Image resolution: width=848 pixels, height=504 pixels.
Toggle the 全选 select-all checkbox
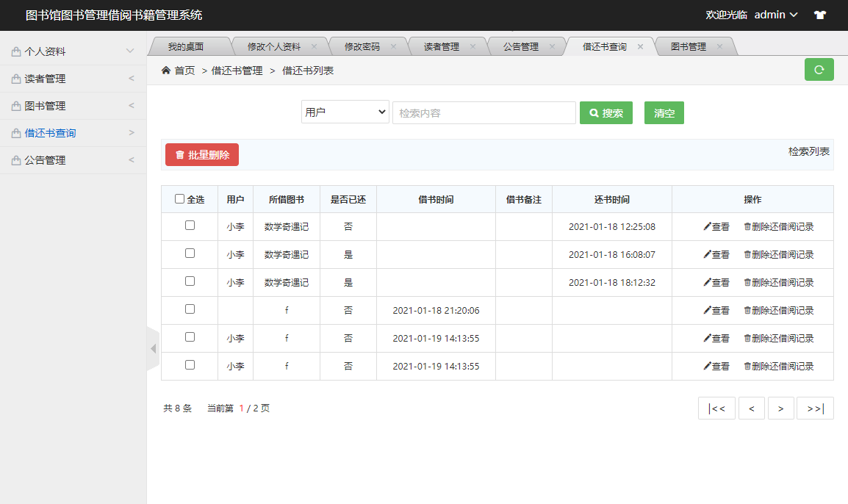pos(179,198)
